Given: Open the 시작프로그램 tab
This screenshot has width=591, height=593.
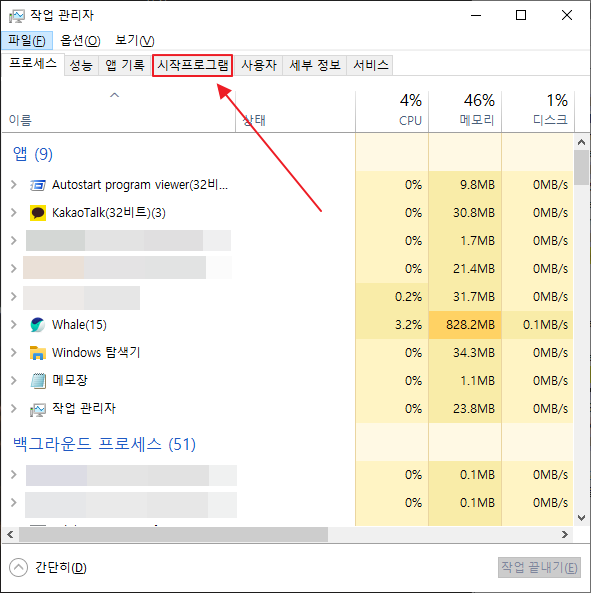Looking at the screenshot, I should pos(192,65).
